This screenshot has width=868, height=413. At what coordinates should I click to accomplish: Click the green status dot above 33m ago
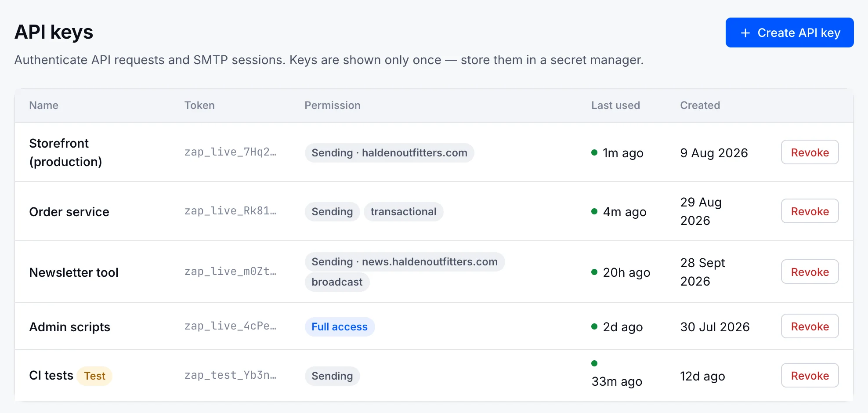(594, 363)
